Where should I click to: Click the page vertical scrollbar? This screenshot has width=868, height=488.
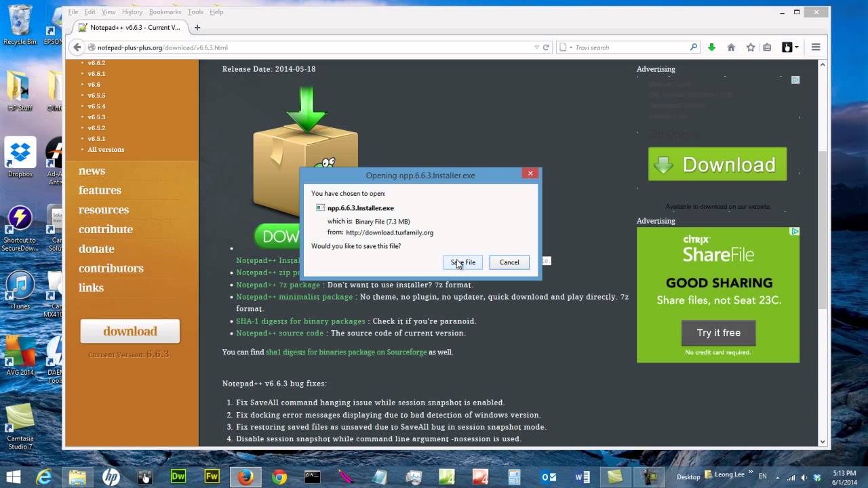[x=823, y=229]
